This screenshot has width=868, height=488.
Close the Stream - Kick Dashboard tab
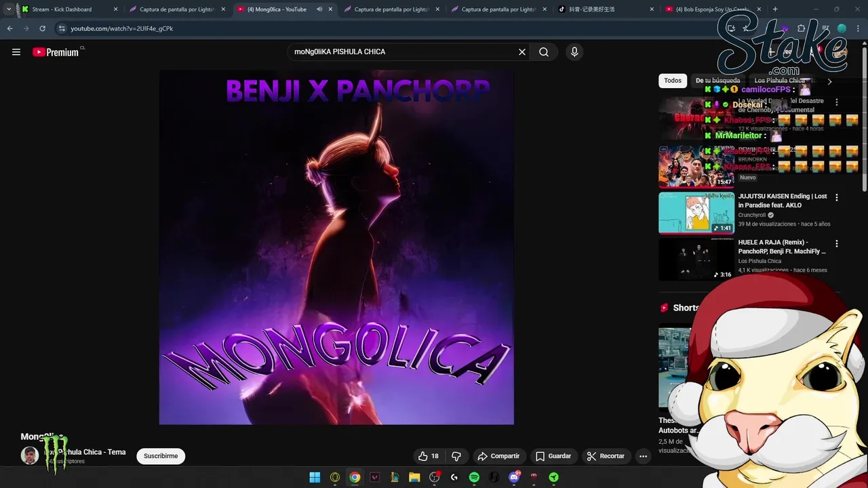click(116, 9)
